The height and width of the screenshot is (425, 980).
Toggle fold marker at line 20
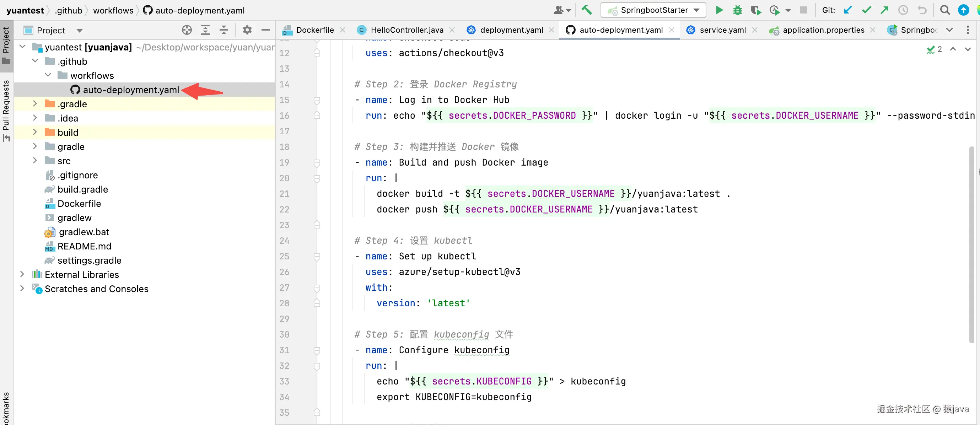tap(317, 178)
